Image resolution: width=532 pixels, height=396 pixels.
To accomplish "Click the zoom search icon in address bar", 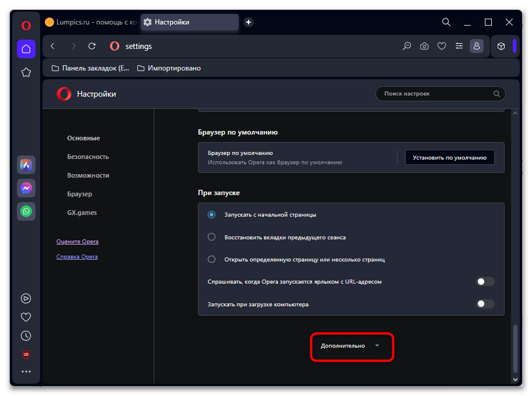I will pos(407,46).
